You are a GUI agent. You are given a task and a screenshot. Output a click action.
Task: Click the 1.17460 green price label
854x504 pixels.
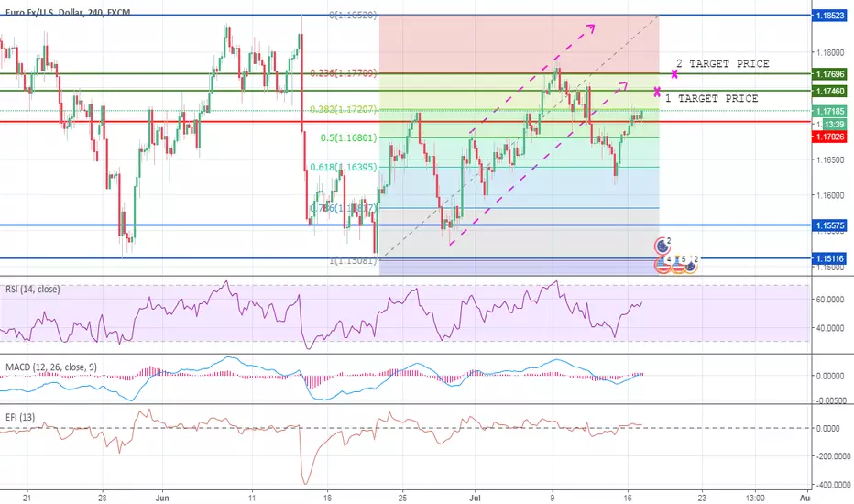click(830, 91)
